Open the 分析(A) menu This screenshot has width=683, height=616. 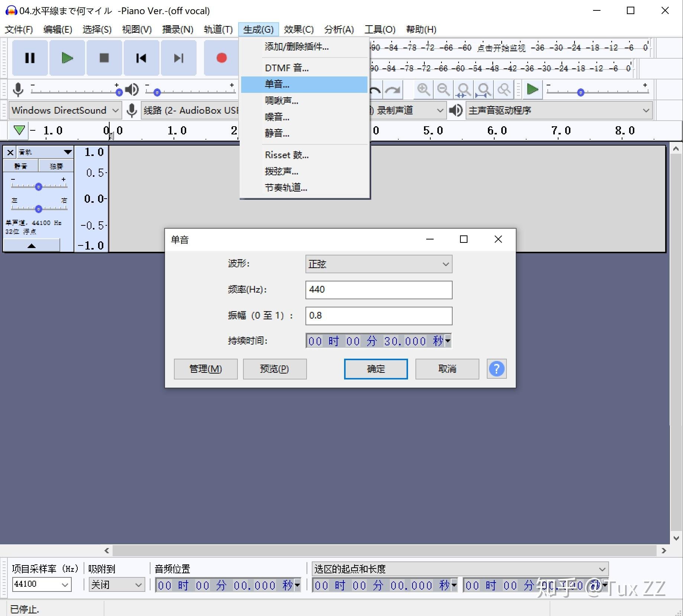[339, 29]
